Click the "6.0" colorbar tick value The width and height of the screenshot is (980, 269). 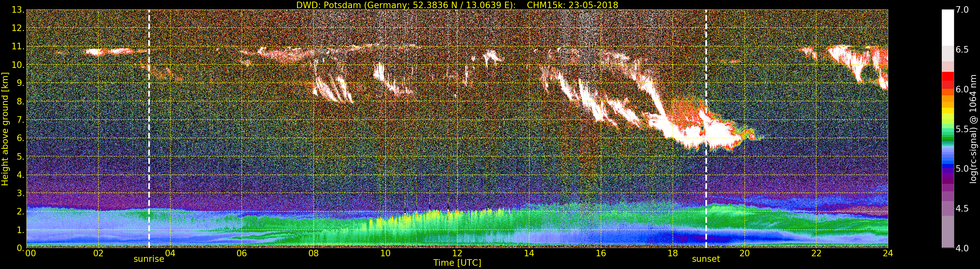tap(962, 89)
